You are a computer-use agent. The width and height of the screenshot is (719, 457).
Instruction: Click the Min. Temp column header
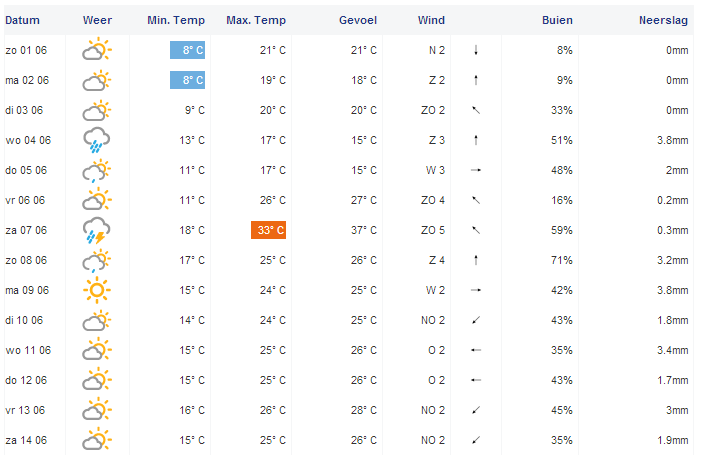pyautogui.click(x=176, y=20)
